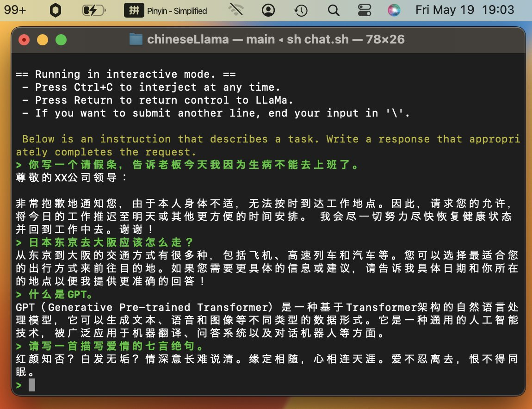
Task: Open the date and time Fri May 19 panel
Action: [x=464, y=10]
